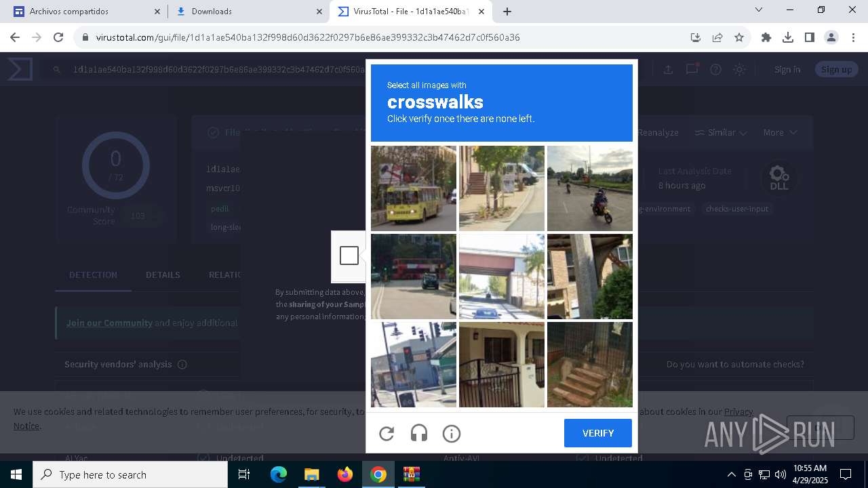Open VirusTotal help icon

coord(715,69)
